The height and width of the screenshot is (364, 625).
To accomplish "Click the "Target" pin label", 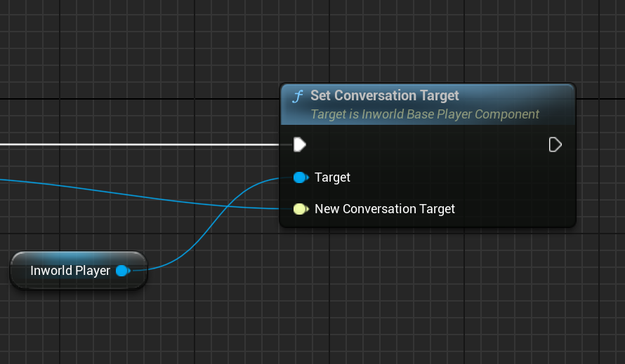I will point(332,177).
